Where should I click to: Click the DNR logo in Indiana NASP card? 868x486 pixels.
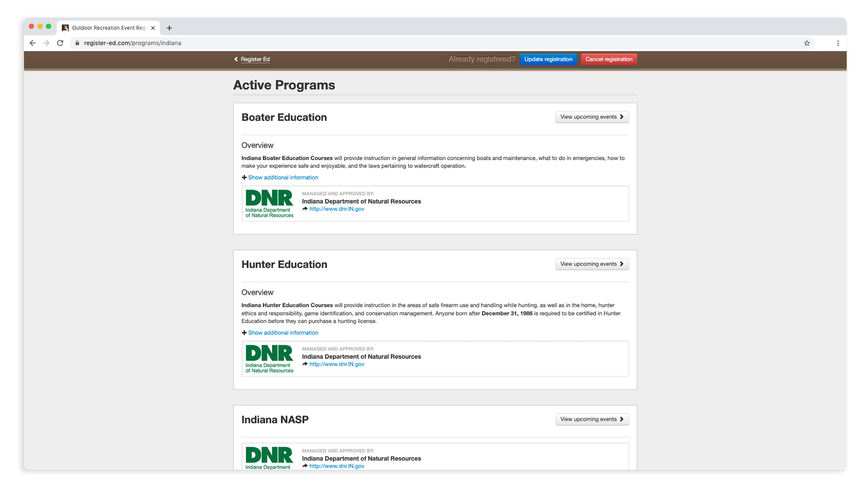pyautogui.click(x=269, y=458)
